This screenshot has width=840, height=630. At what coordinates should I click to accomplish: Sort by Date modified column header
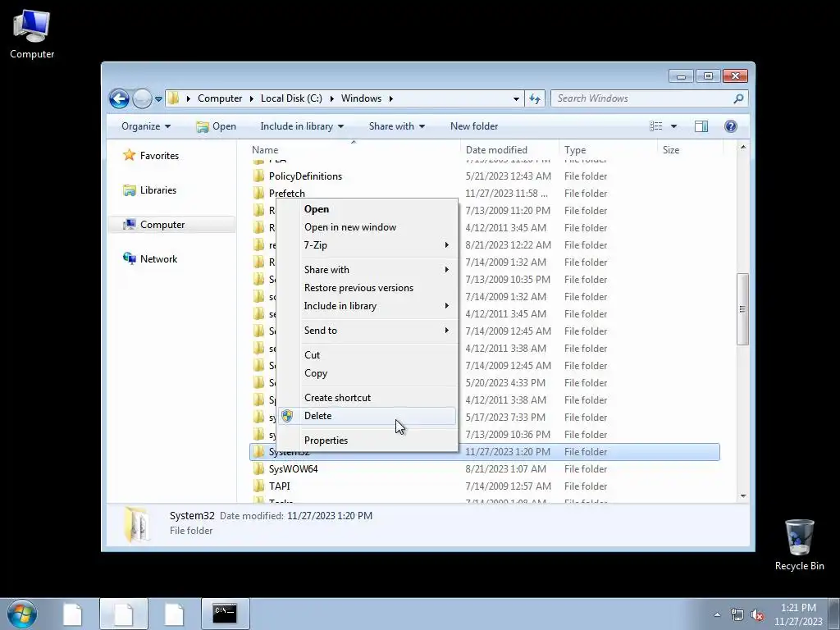click(x=509, y=150)
